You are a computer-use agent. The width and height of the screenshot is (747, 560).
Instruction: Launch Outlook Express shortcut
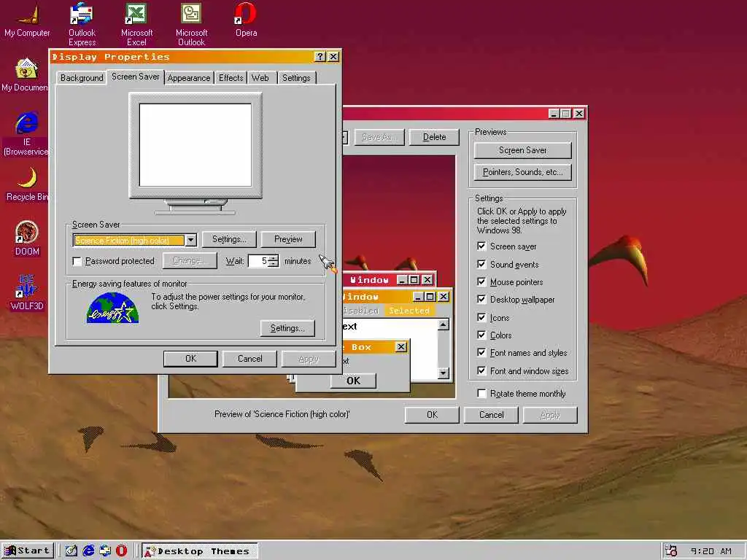click(x=82, y=24)
